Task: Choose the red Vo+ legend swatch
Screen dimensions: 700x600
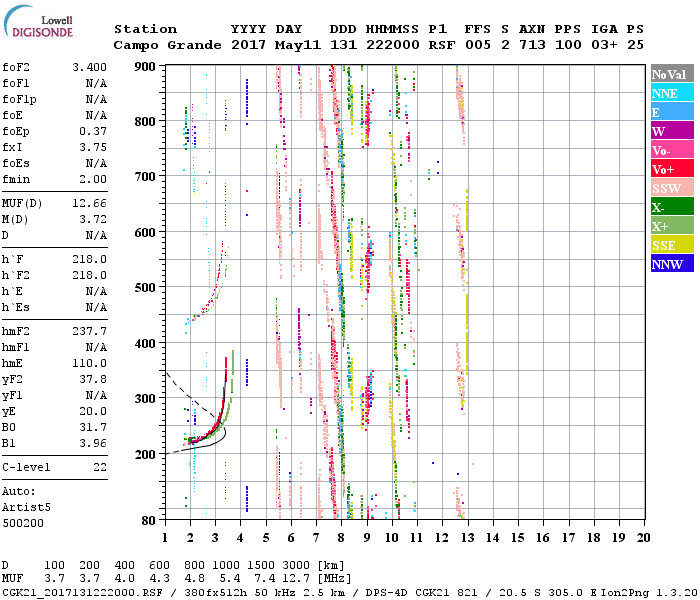Action: click(x=671, y=169)
